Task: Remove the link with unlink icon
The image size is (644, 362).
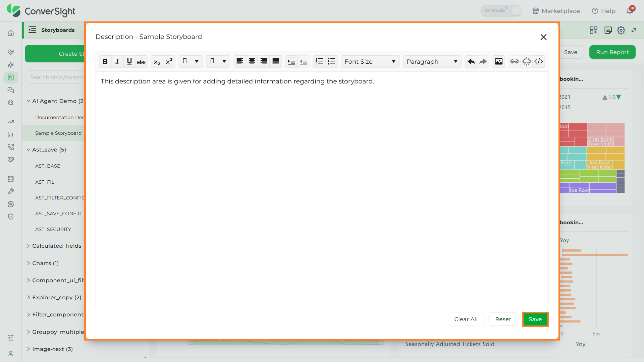Action: [x=526, y=62]
